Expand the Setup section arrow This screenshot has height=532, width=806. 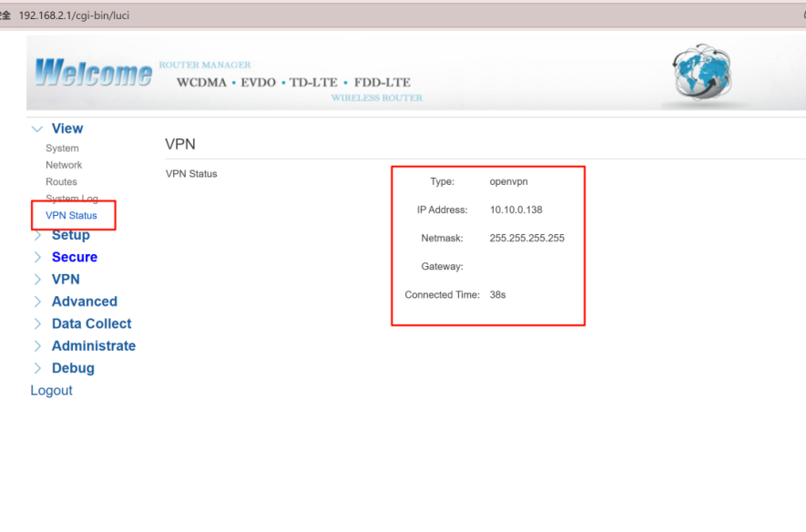coord(37,235)
